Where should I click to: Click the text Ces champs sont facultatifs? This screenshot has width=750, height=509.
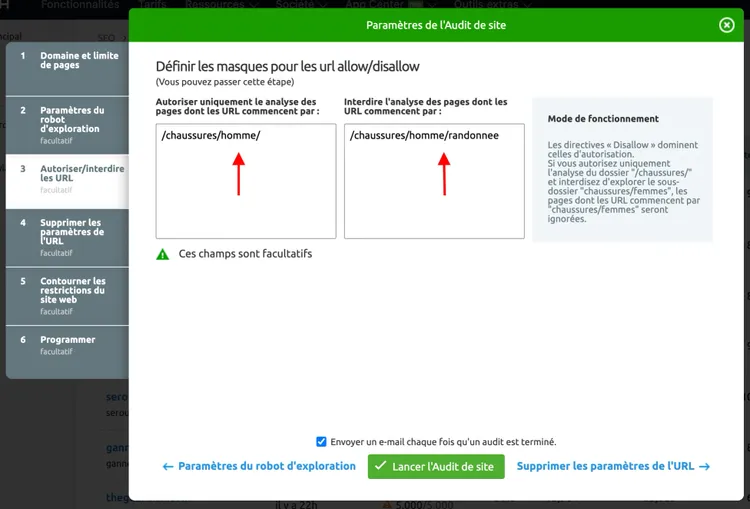pyautogui.click(x=245, y=254)
